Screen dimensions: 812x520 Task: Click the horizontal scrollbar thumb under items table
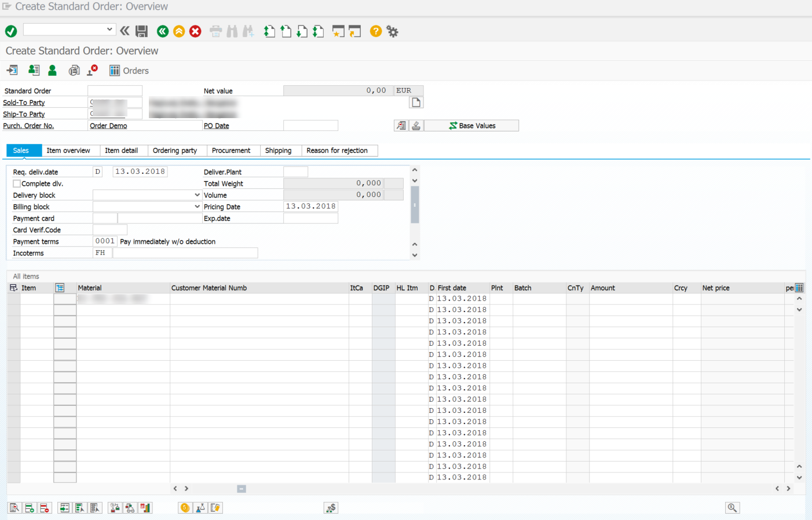point(242,489)
